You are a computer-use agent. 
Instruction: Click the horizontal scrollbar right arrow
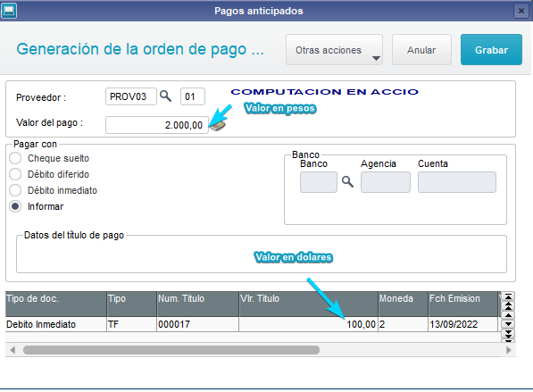pos(509,350)
